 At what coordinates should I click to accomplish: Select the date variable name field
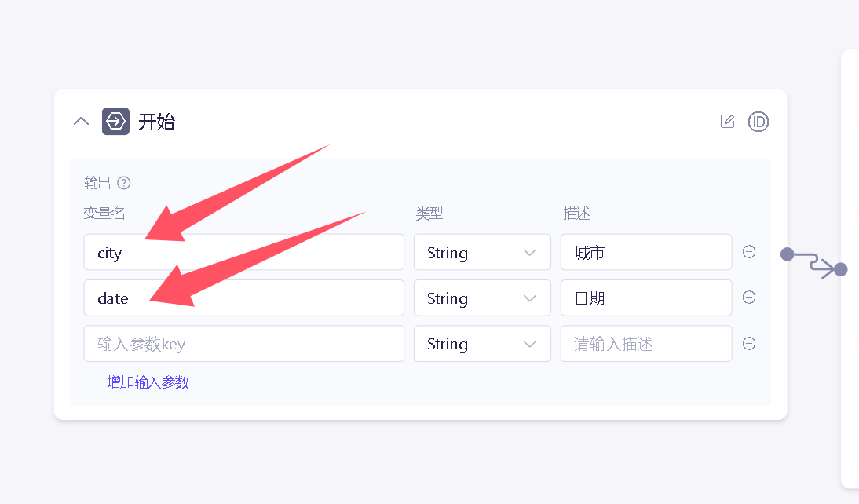tap(243, 298)
